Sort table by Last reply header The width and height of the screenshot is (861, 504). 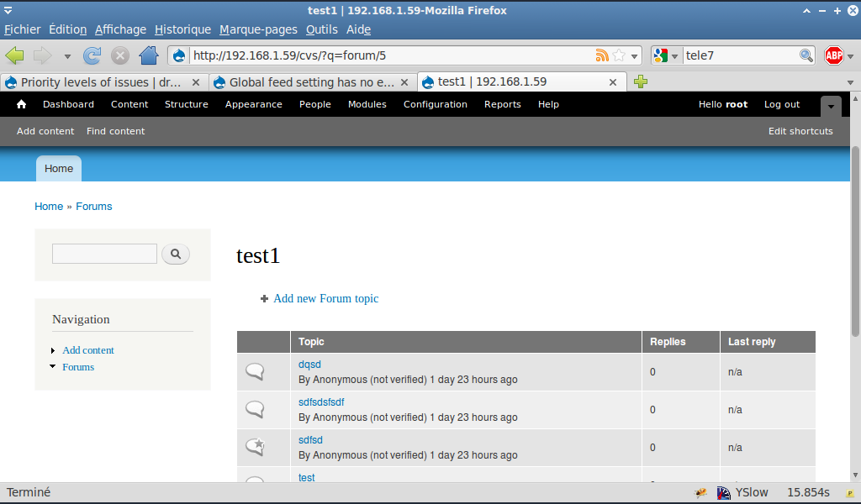[752, 342]
